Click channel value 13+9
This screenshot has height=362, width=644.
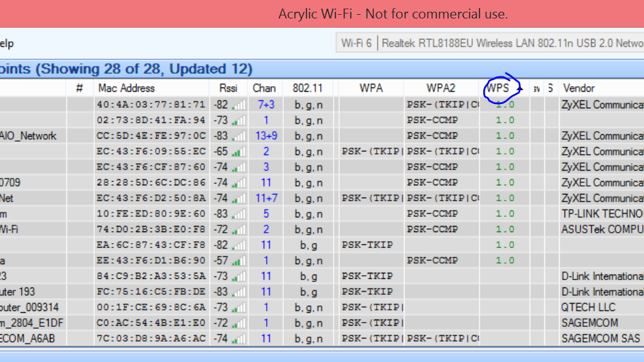[x=266, y=136]
